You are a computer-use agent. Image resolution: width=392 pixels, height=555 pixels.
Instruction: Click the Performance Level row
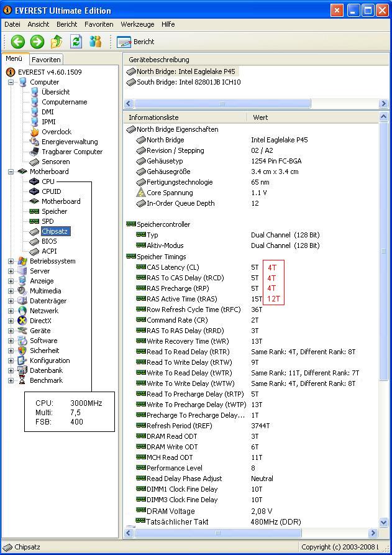click(x=251, y=468)
